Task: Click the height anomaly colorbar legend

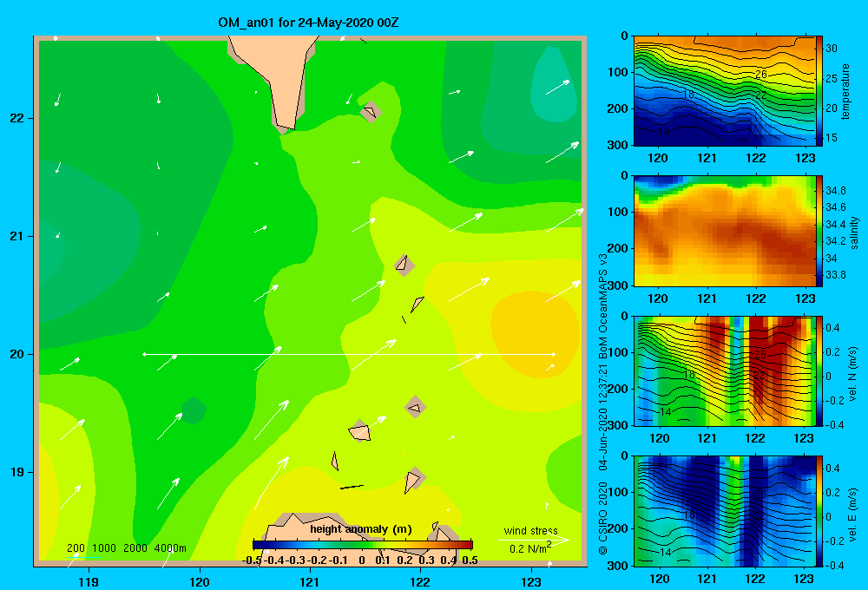Action: click(x=363, y=545)
